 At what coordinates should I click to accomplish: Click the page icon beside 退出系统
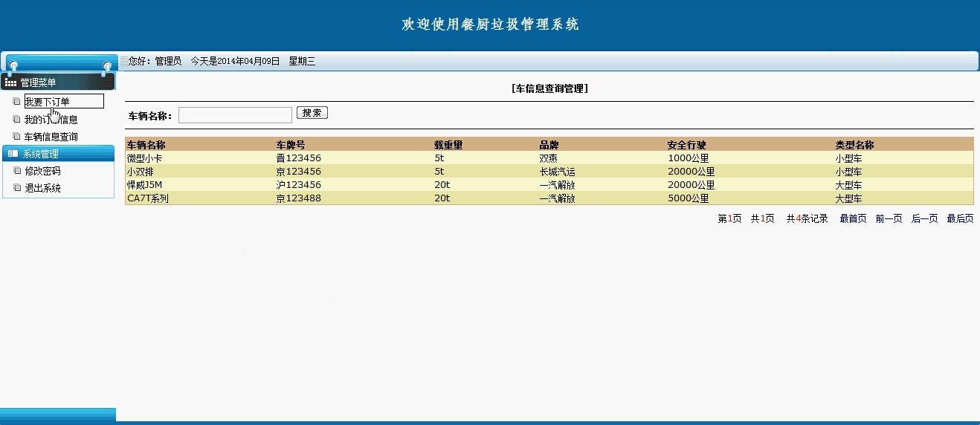coord(17,188)
